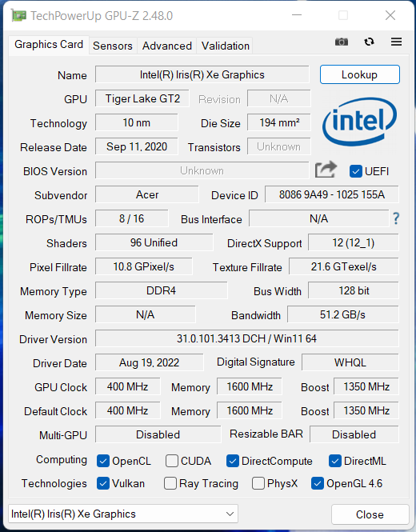416x532 pixels.
Task: Click the camera screenshot icon
Action: 342,42
